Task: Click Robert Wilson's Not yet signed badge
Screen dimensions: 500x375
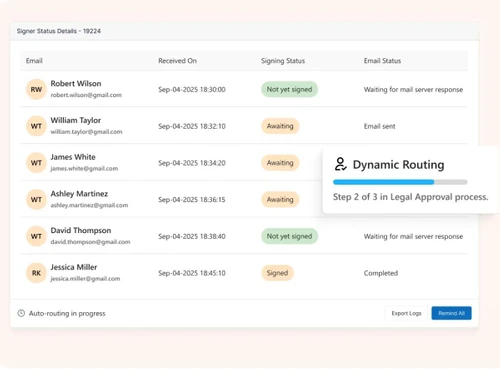Action: (x=289, y=89)
